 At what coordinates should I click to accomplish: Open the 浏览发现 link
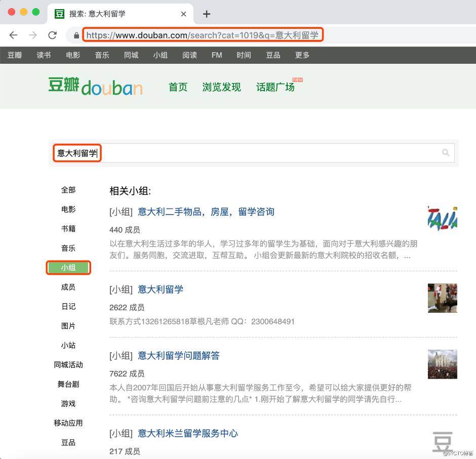(x=222, y=87)
